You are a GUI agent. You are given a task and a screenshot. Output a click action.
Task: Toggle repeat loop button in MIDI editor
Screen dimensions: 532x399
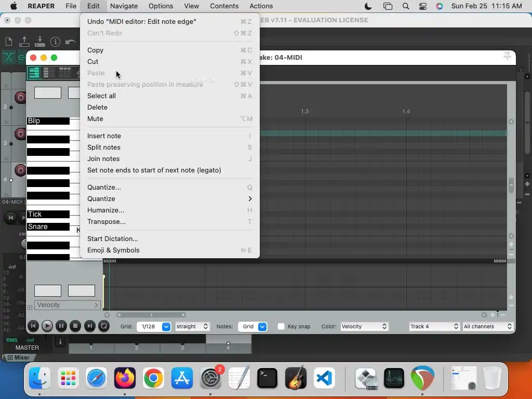pos(104,326)
